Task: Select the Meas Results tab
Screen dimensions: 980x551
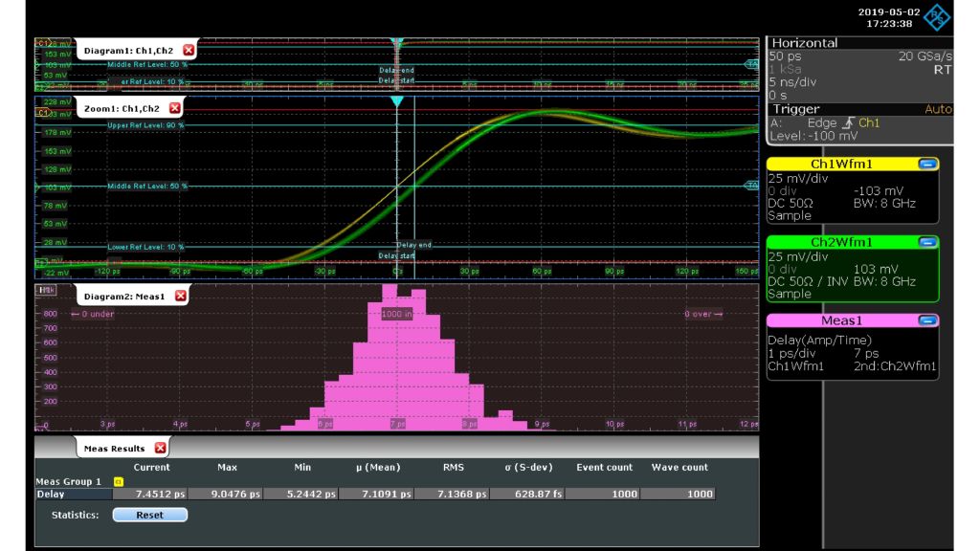Action: (113, 447)
